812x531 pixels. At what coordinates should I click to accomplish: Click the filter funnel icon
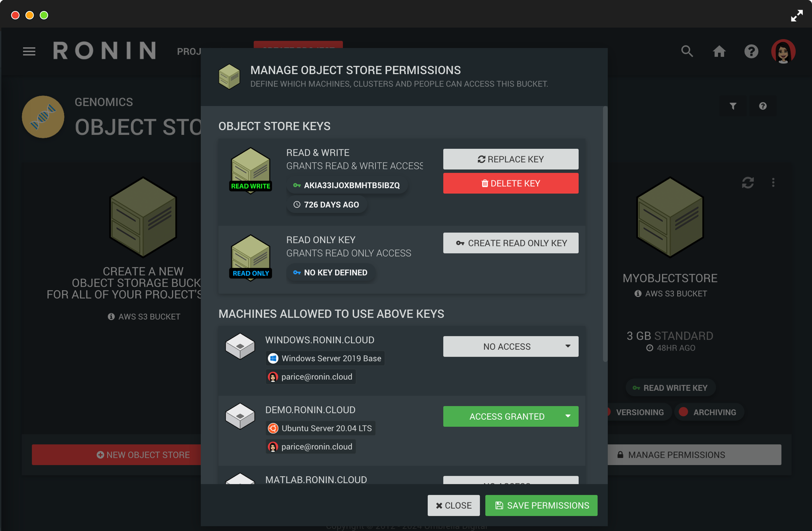pyautogui.click(x=733, y=106)
